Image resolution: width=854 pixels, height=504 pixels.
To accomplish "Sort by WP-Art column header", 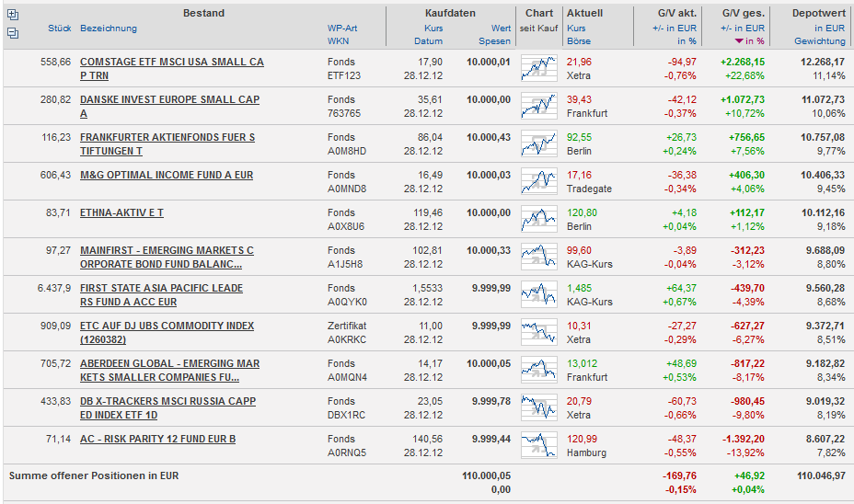I will (x=342, y=29).
